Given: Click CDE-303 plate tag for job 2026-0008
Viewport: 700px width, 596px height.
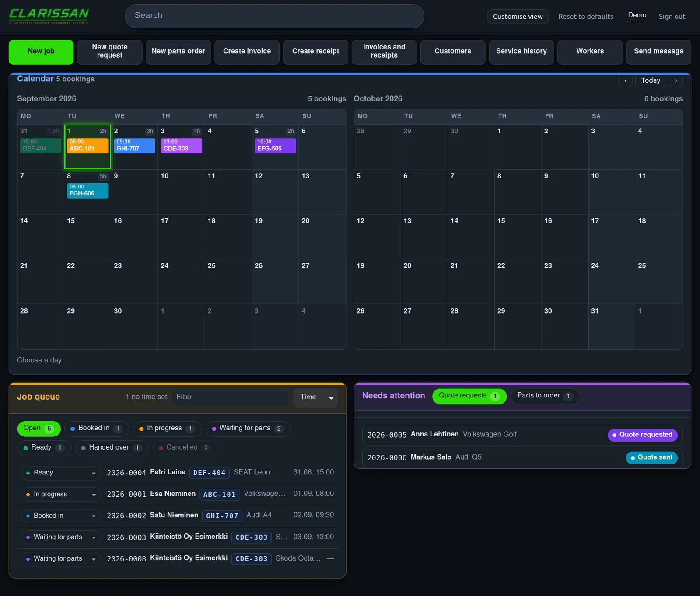Looking at the screenshot, I should point(252,559).
